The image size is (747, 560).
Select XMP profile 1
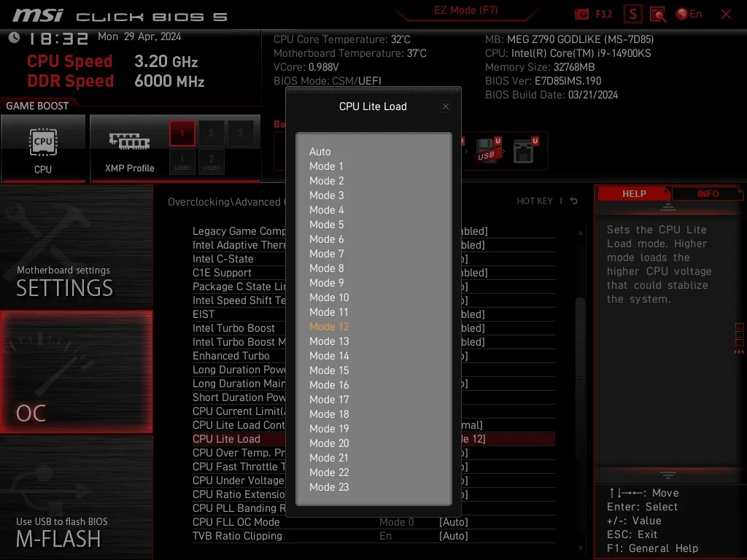click(182, 133)
